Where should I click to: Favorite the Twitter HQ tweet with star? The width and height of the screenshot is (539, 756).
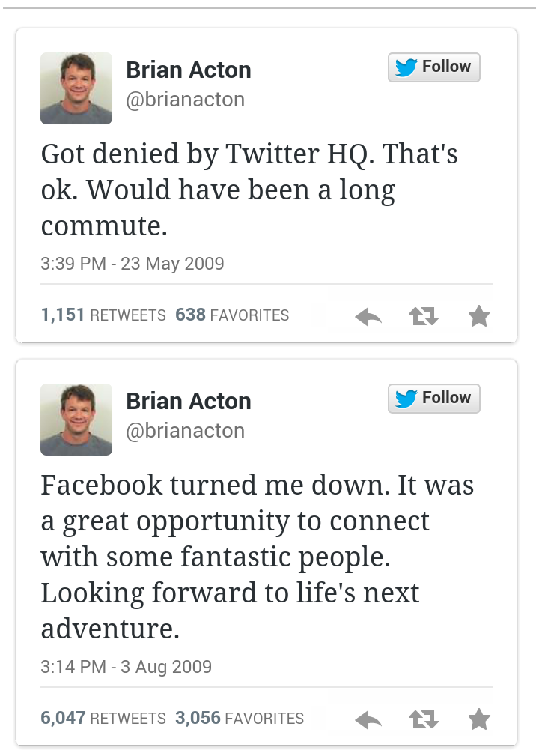(478, 317)
